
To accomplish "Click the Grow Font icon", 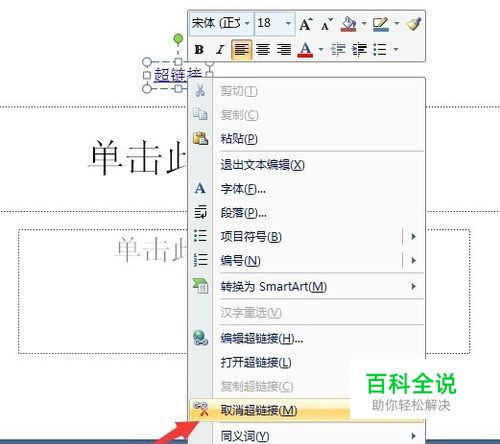I will [306, 24].
